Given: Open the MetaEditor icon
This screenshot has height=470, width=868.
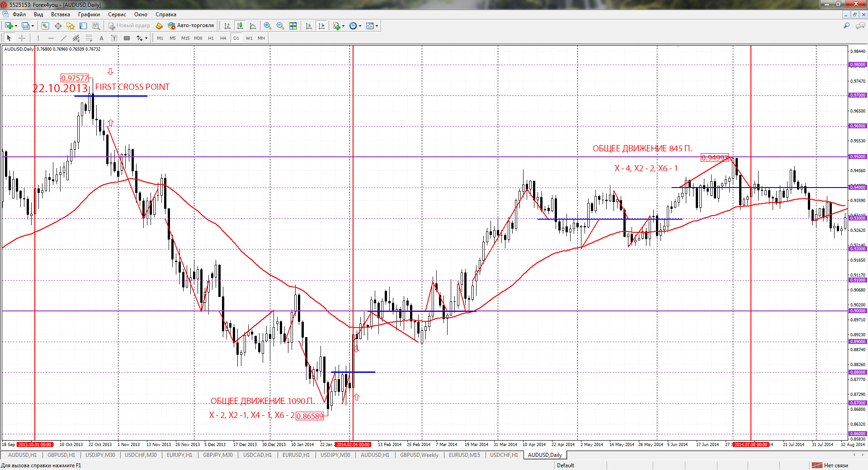Looking at the screenshot, I should 159,26.
